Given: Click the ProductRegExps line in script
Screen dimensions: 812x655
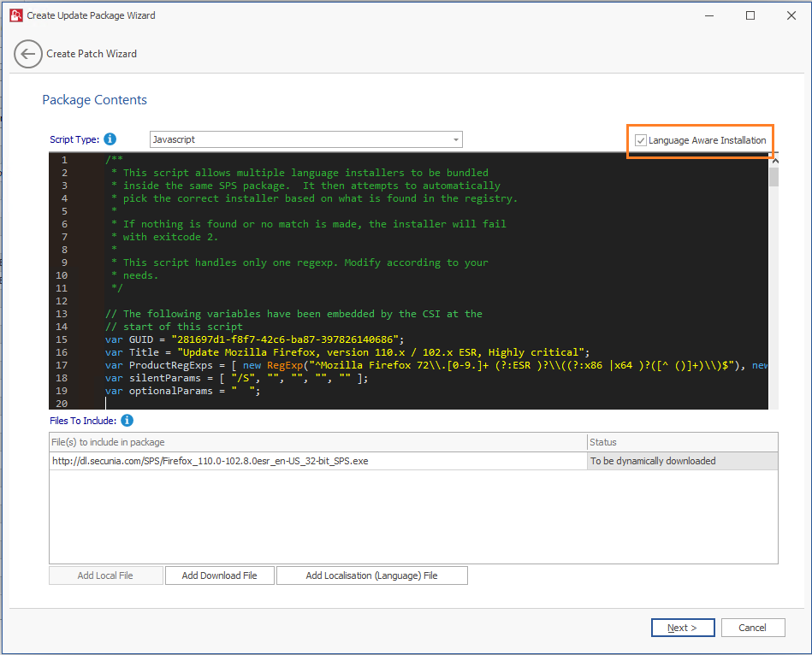Looking at the screenshot, I should click(x=436, y=366).
